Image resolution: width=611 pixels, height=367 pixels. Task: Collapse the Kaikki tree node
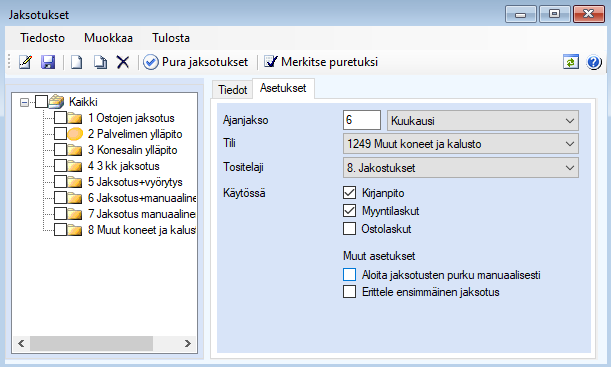point(24,102)
